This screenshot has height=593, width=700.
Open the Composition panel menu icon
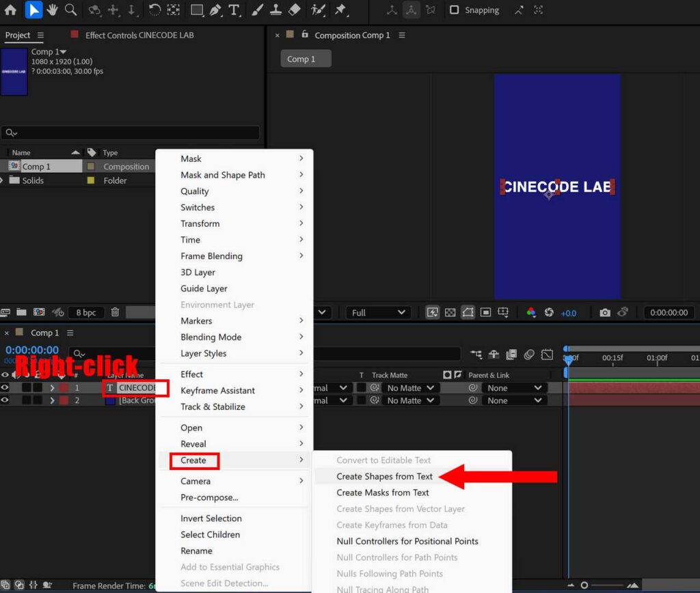402,36
